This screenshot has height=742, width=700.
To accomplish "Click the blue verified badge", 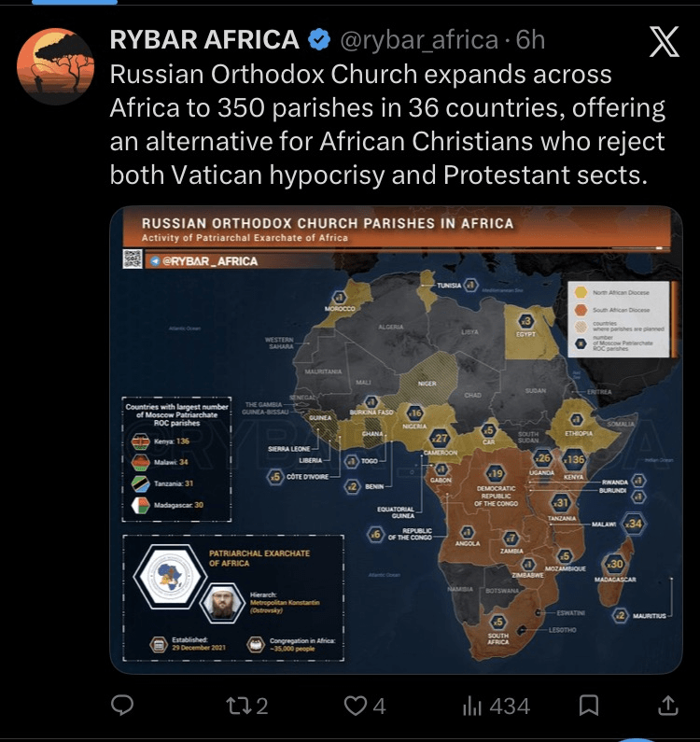I will [x=319, y=40].
